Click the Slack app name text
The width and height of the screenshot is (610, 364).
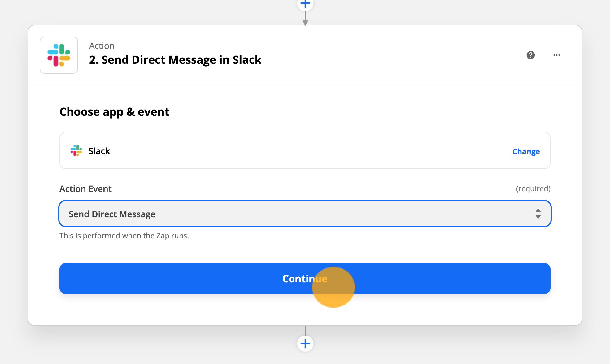[x=99, y=151]
